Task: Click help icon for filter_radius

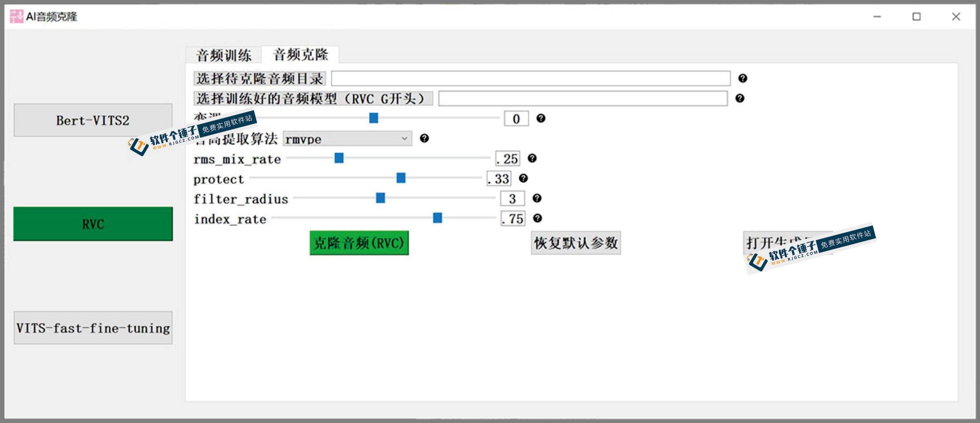Action: pyautogui.click(x=537, y=198)
